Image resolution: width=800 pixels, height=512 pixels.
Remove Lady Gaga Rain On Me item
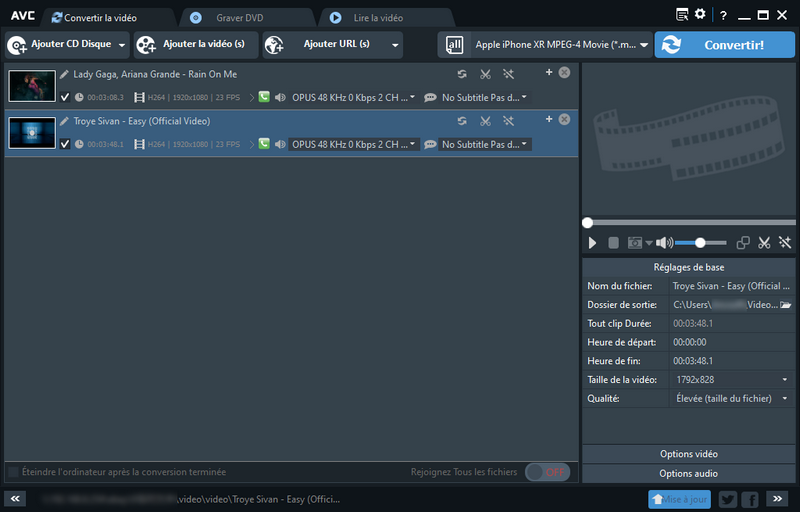(564, 72)
